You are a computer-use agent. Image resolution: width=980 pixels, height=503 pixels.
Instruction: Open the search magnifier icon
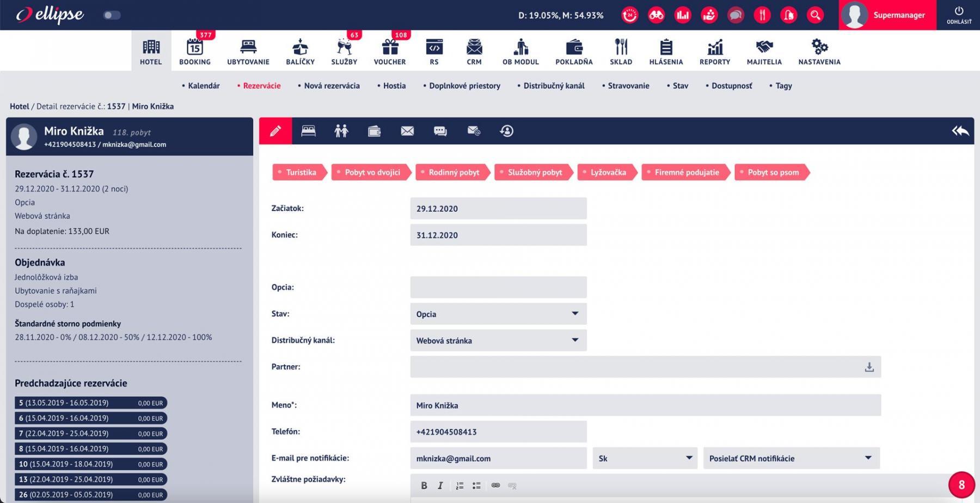(x=815, y=15)
